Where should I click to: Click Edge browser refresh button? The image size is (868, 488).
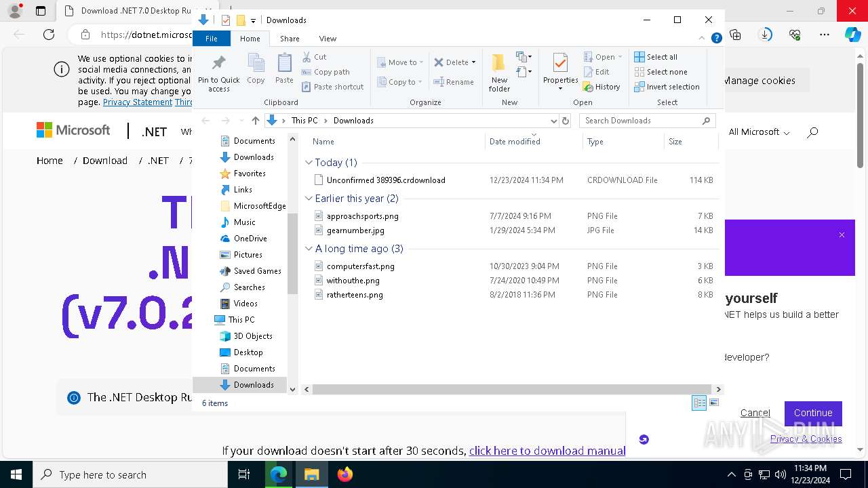tap(49, 35)
